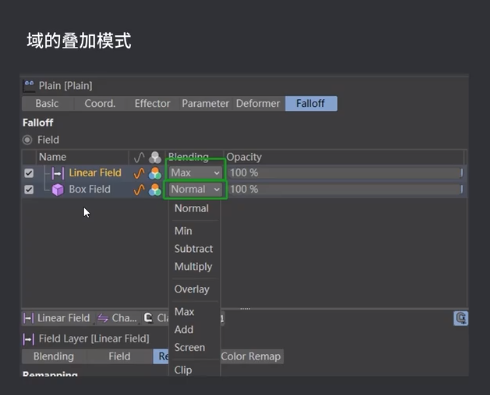Select the Linear Field row name
Viewport: 490px width, 395px height.
pyautogui.click(x=95, y=173)
